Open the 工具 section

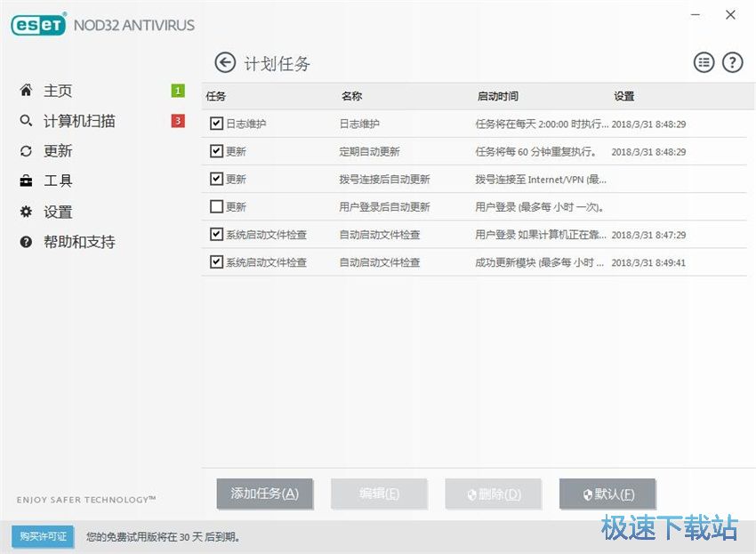[x=58, y=181]
